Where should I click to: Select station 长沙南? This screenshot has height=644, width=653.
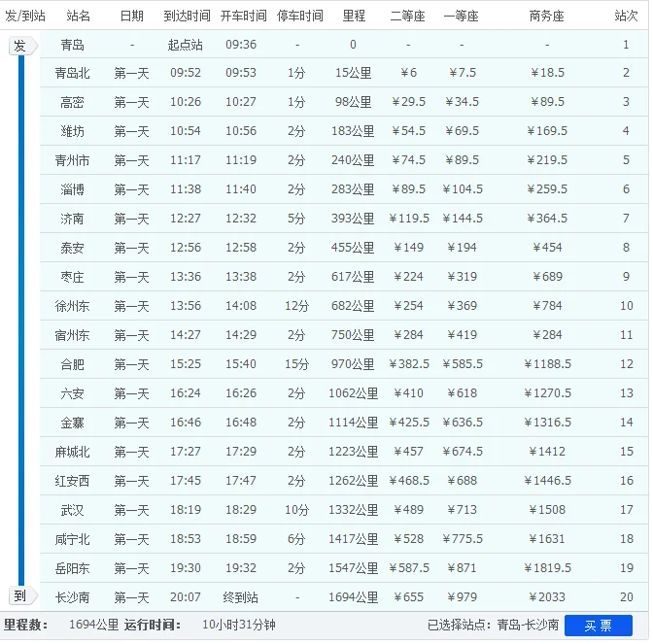tap(73, 597)
